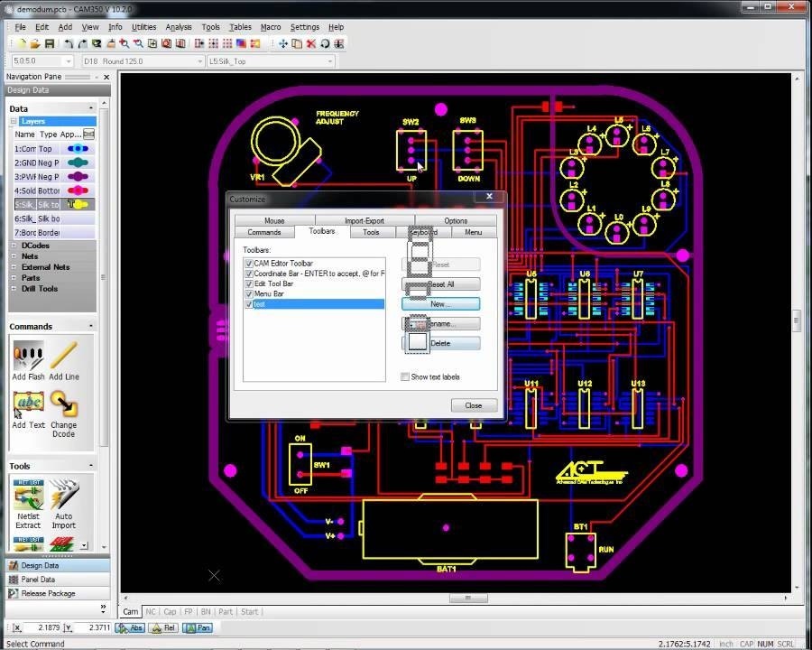Click the Add Text command icon
The image size is (812, 650).
click(x=28, y=404)
